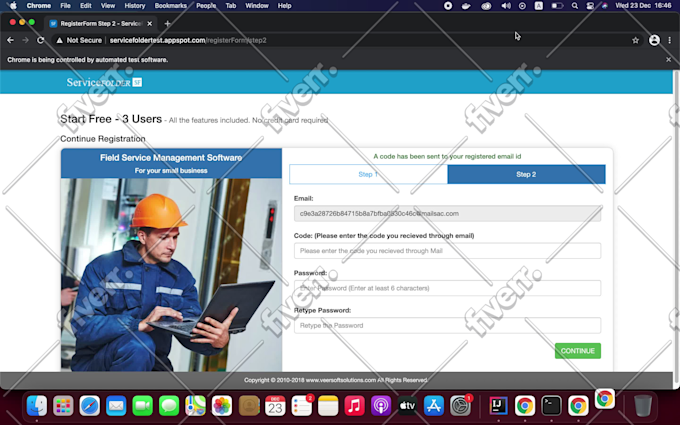Click the Not Secure warning in address bar
Screen dimensions: 680x425
[x=79, y=40]
